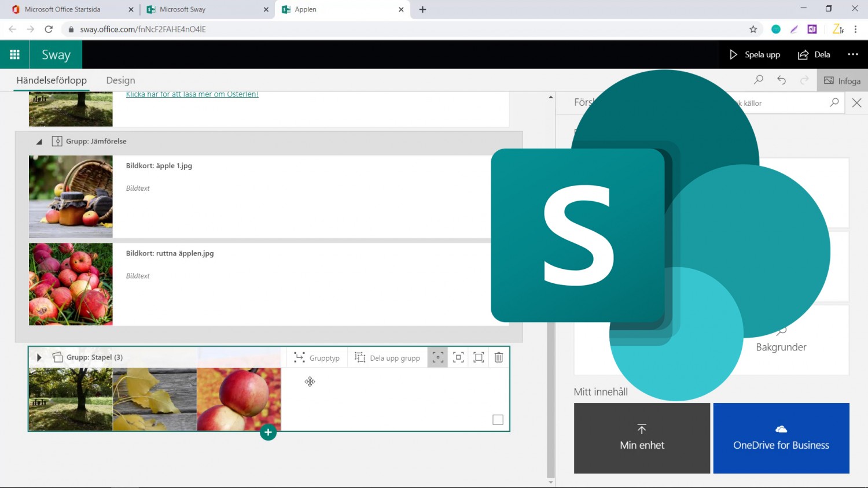
Task: Open the more options ellipsis menu
Action: tap(853, 54)
